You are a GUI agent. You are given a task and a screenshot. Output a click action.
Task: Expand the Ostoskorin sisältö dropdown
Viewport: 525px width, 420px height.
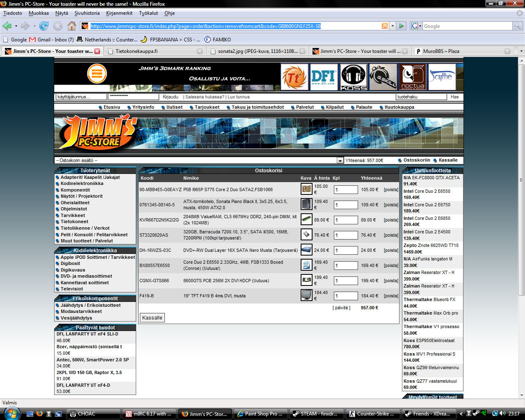(x=340, y=160)
